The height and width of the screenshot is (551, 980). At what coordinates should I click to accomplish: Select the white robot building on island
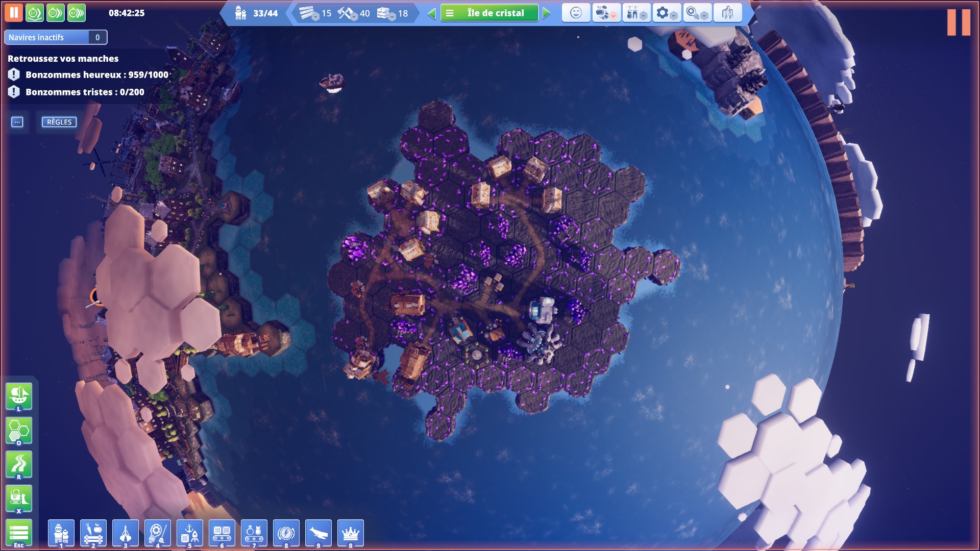point(542,309)
